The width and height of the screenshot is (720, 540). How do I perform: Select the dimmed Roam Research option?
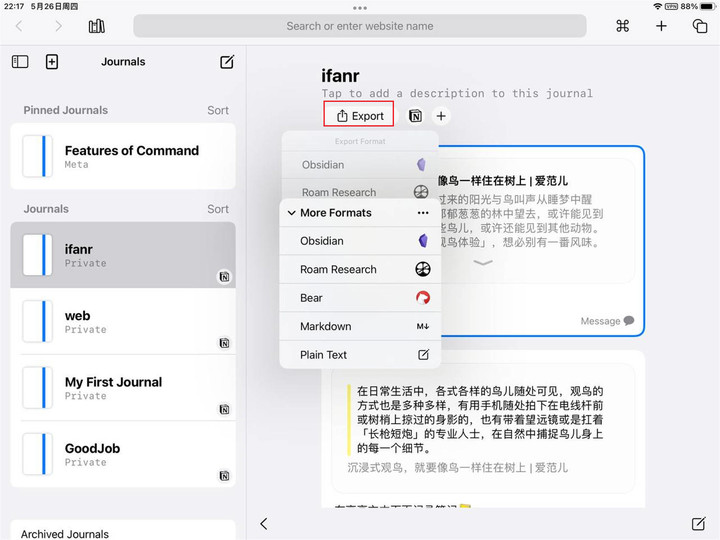(x=360, y=191)
